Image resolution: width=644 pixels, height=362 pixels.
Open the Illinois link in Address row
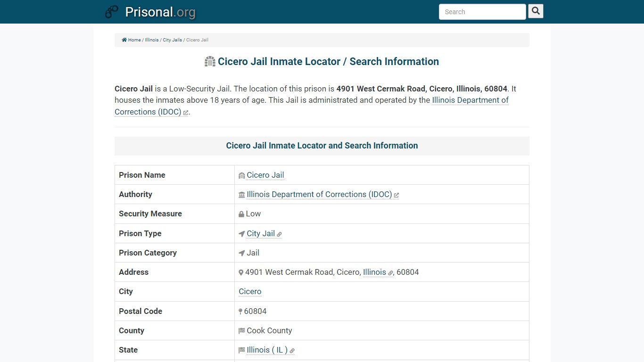point(374,272)
